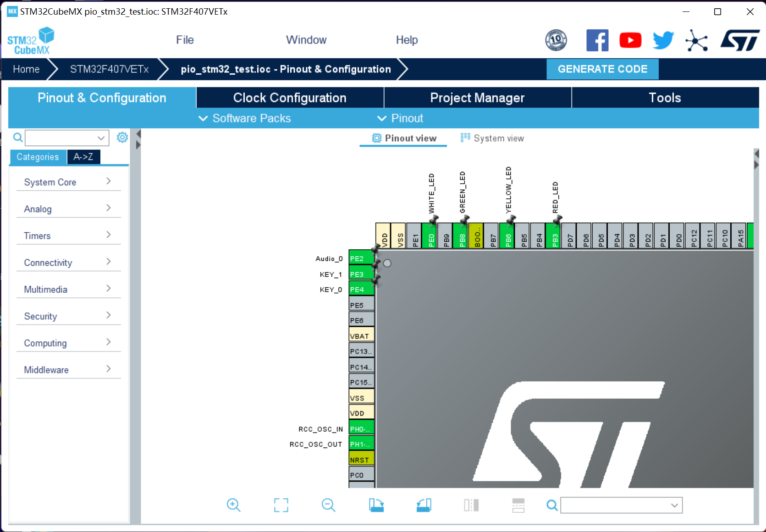
Task: Open the Pinout dropdown menu
Action: pyautogui.click(x=400, y=118)
